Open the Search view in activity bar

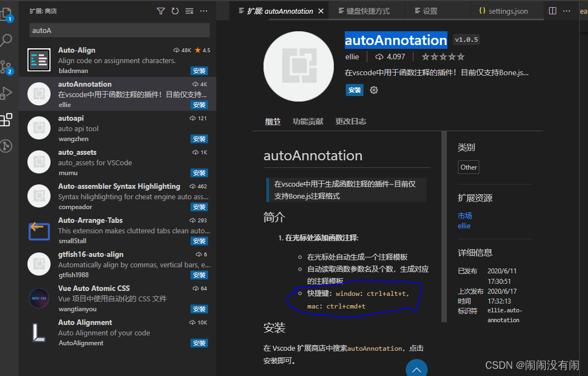pos(6,40)
